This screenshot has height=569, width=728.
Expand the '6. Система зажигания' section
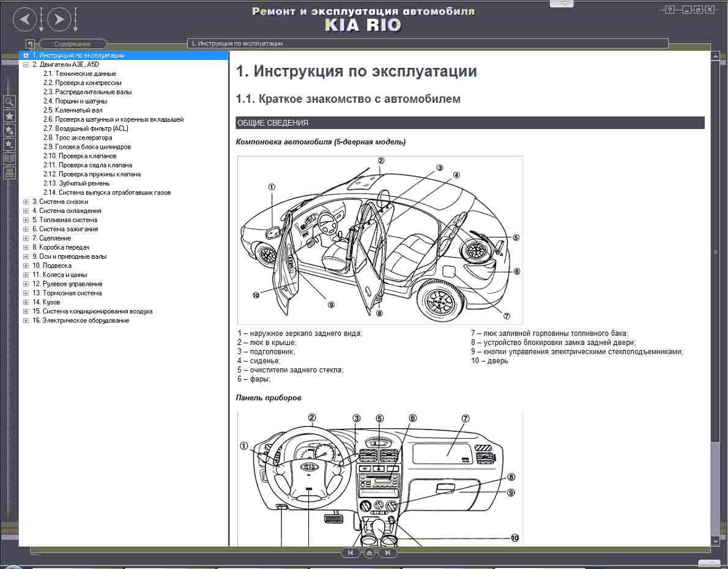(x=26, y=229)
